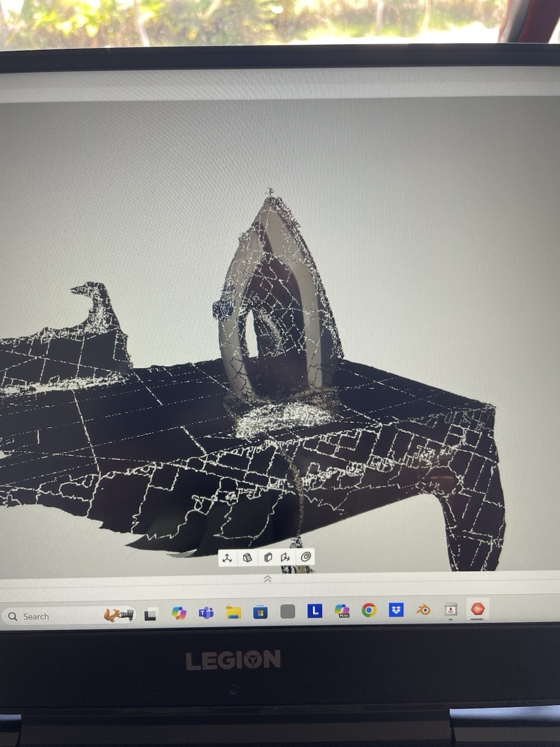Open the blue L app on taskbar

coord(315,610)
